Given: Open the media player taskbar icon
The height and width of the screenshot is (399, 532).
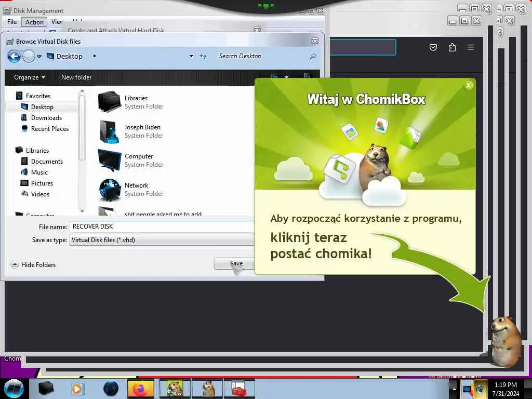Looking at the screenshot, I should click(77, 389).
